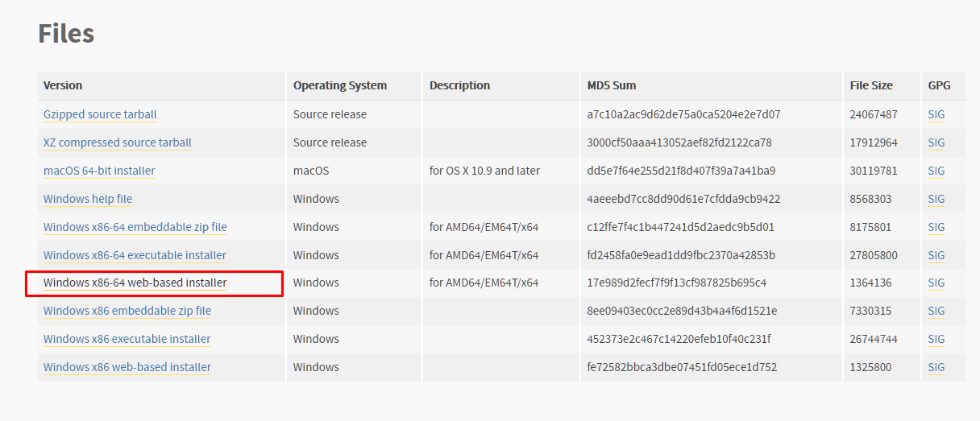The height and width of the screenshot is (421, 980).
Task: Open the Gzipped source tarball link
Action: click(x=100, y=114)
